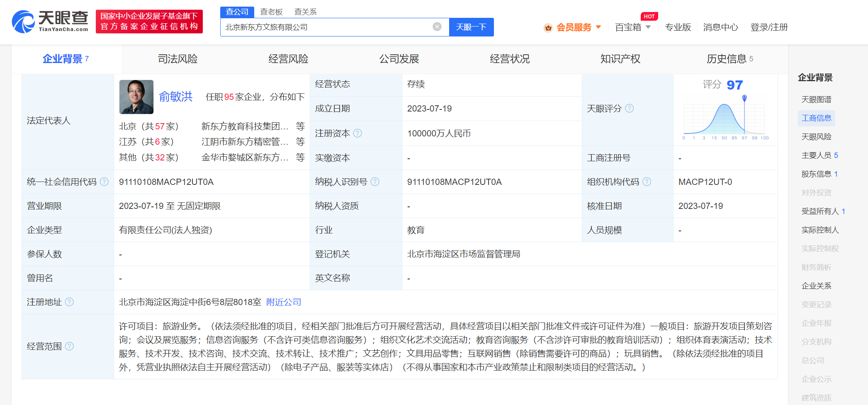868x405 pixels.
Task: Open the 司法风险 tab
Action: [177, 59]
